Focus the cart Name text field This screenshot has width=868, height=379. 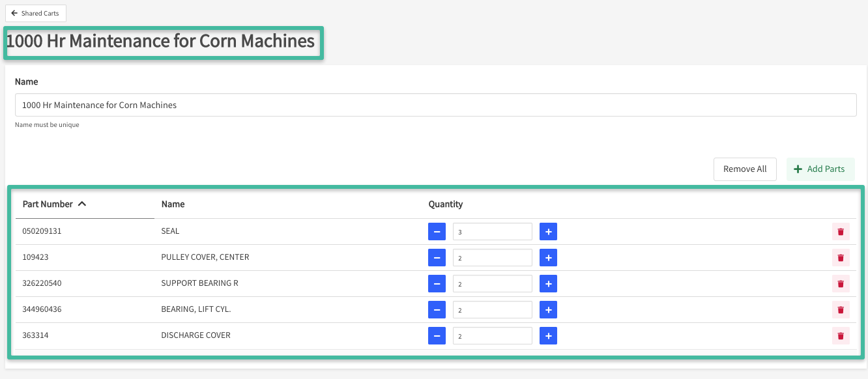(435, 105)
